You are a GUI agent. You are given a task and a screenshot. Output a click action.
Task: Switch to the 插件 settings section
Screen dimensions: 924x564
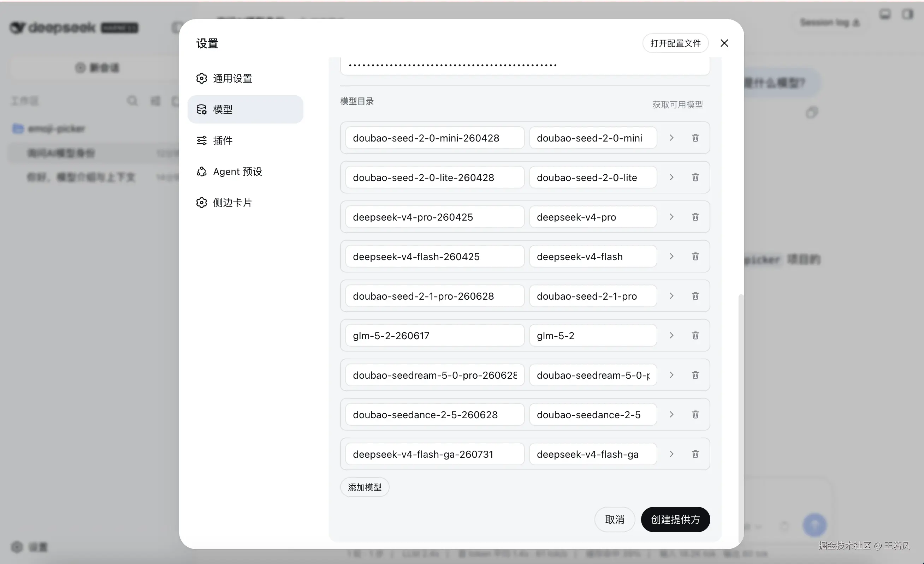245,140
